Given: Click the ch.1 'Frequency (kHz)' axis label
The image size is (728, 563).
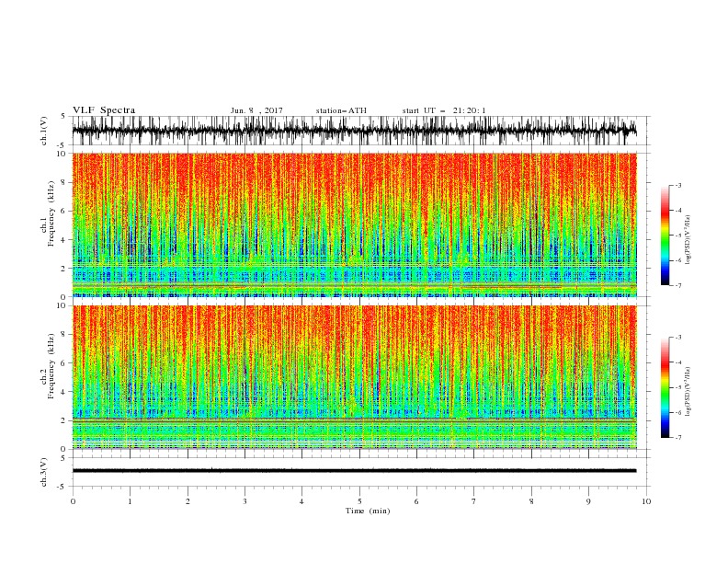Looking at the screenshot, I should [x=51, y=214].
